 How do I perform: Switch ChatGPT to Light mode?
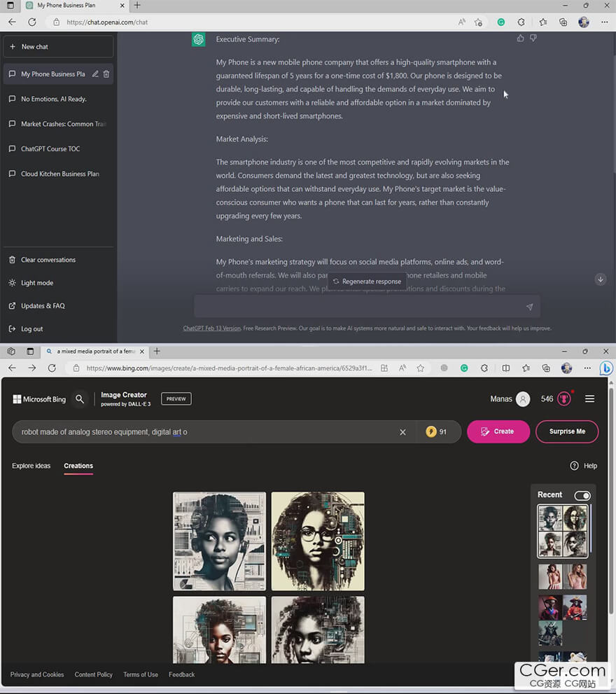coord(37,283)
